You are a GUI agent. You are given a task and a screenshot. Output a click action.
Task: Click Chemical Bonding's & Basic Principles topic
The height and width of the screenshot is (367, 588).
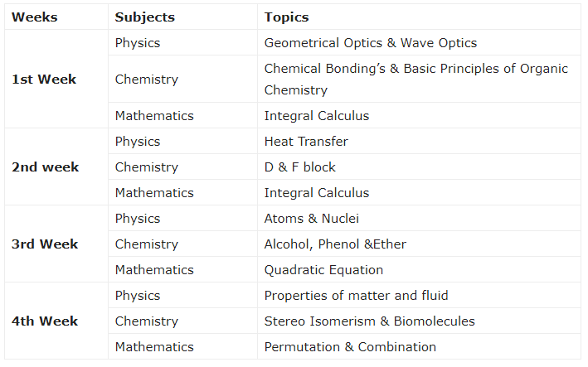(415, 80)
